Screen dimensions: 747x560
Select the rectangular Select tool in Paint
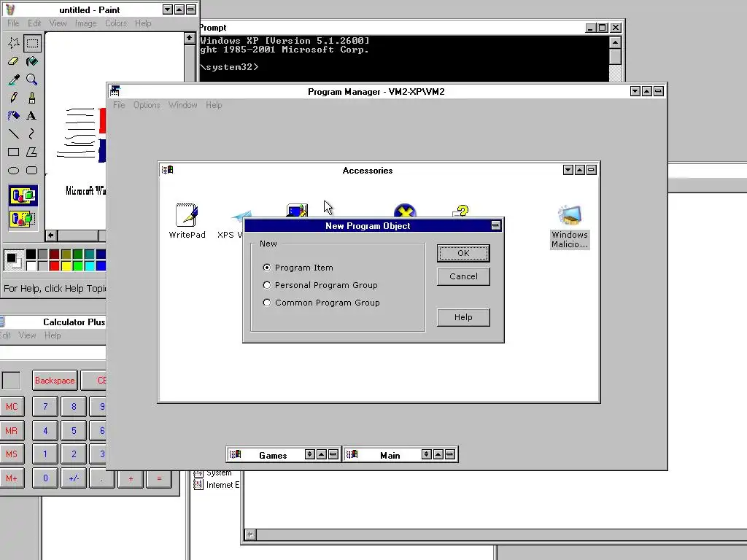point(32,43)
